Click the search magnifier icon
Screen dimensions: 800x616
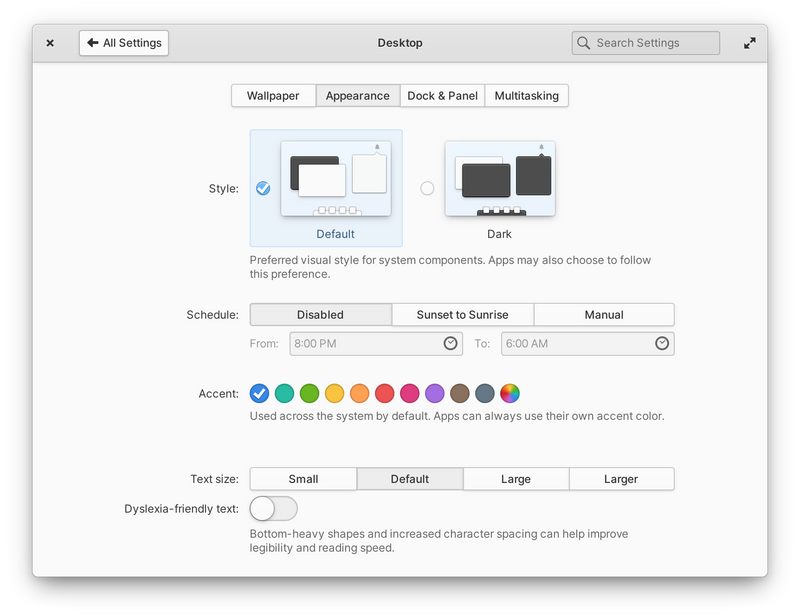(x=583, y=43)
